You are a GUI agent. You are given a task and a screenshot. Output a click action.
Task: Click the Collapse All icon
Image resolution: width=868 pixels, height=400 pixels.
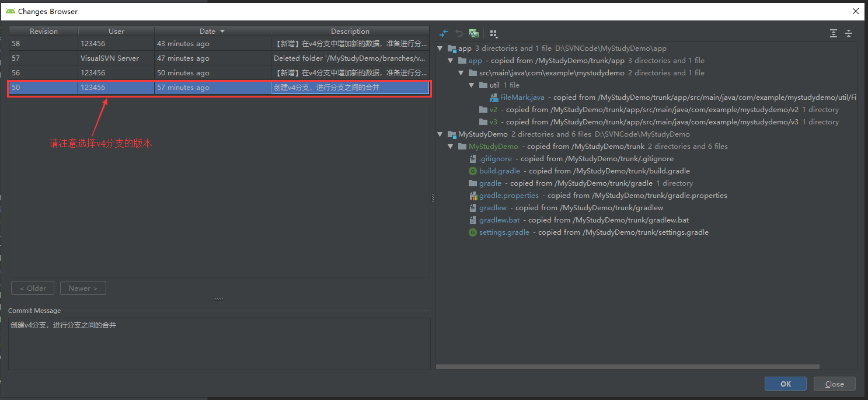pyautogui.click(x=849, y=33)
